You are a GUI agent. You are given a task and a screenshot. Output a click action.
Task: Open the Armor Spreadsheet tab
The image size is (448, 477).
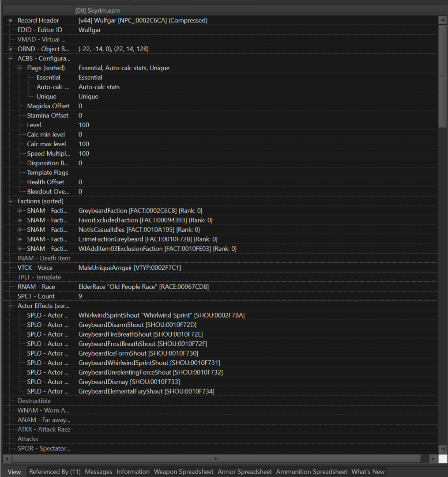(x=245, y=472)
